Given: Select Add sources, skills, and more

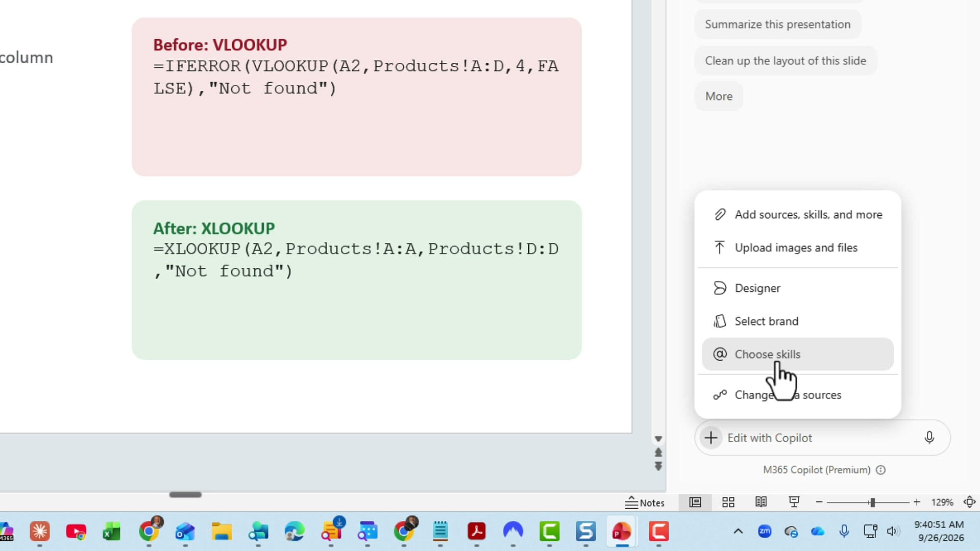Looking at the screenshot, I should [798, 215].
